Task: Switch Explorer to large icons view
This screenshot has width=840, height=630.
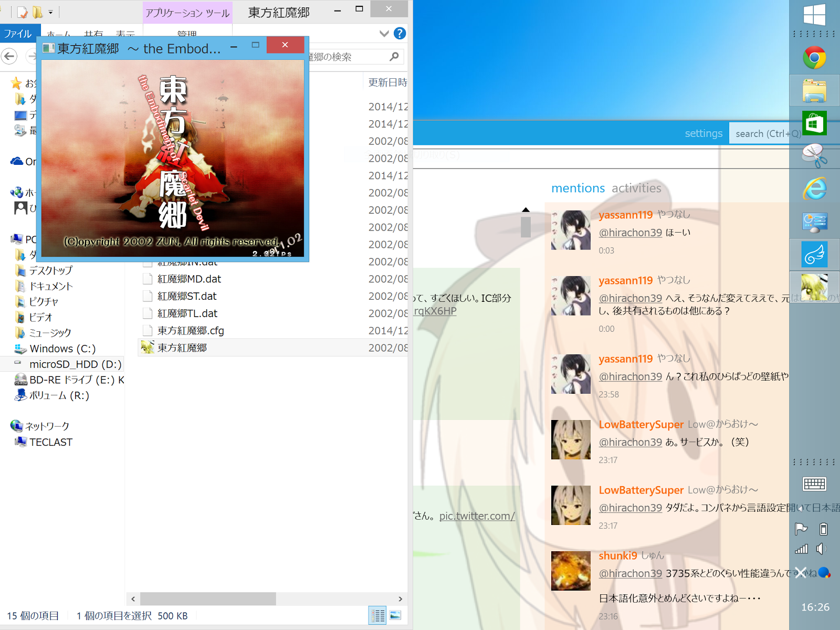Action: pyautogui.click(x=395, y=615)
